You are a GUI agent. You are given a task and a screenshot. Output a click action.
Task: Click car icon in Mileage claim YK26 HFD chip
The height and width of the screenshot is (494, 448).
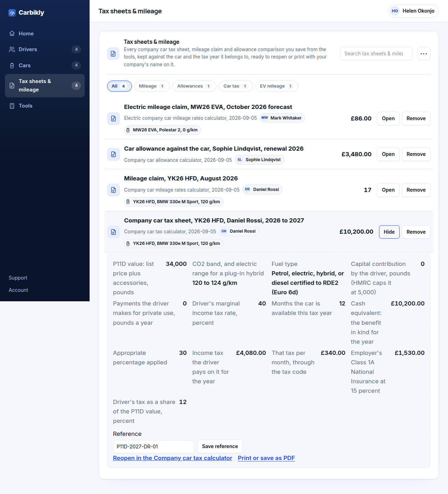click(128, 202)
